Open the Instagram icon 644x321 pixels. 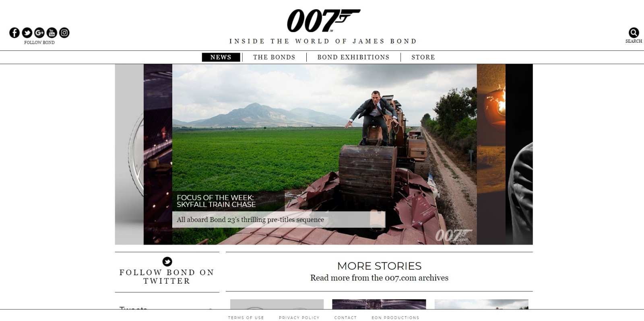tap(64, 33)
